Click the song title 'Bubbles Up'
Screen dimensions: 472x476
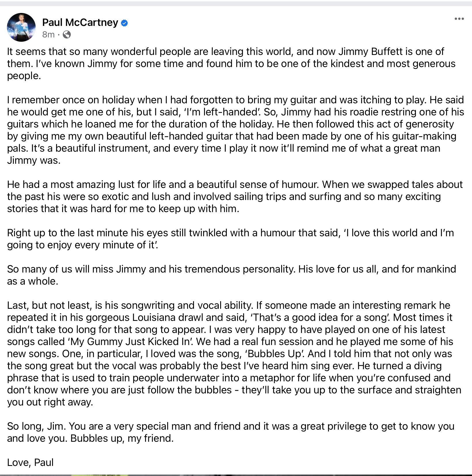pyautogui.click(x=274, y=354)
